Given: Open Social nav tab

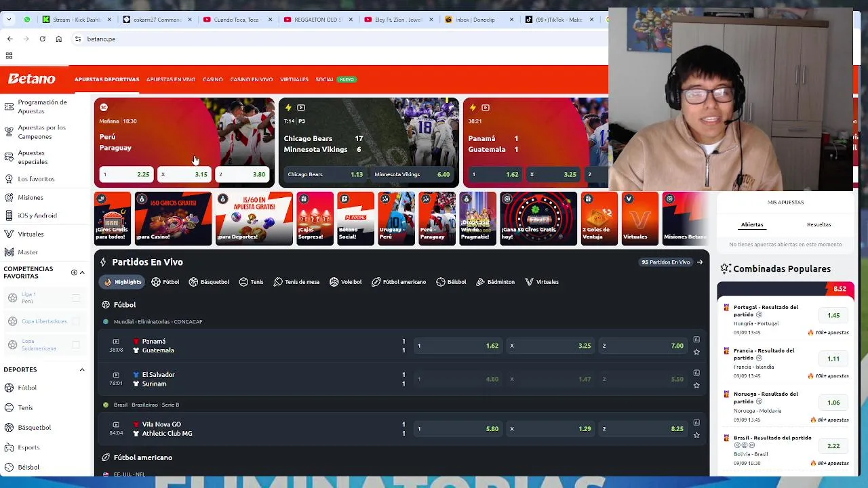Looking at the screenshot, I should 324,79.
